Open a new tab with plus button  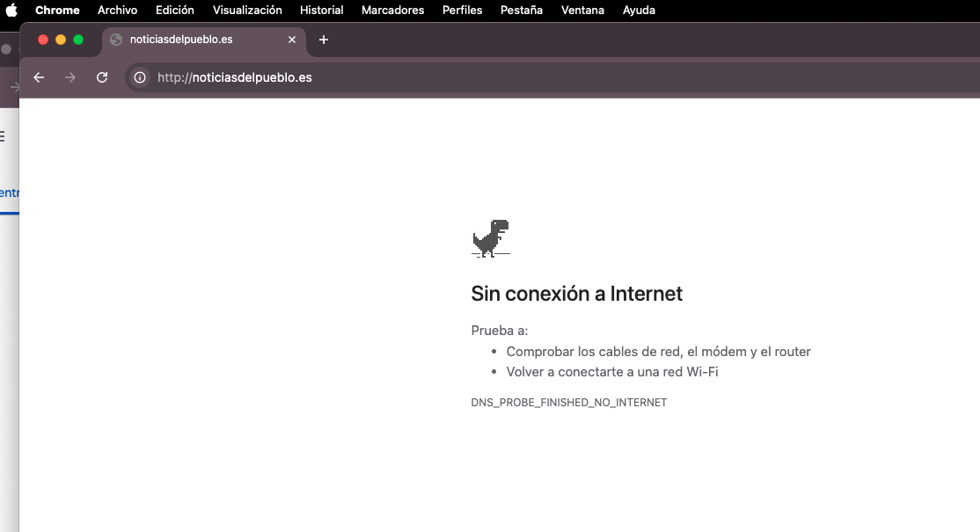click(x=323, y=40)
